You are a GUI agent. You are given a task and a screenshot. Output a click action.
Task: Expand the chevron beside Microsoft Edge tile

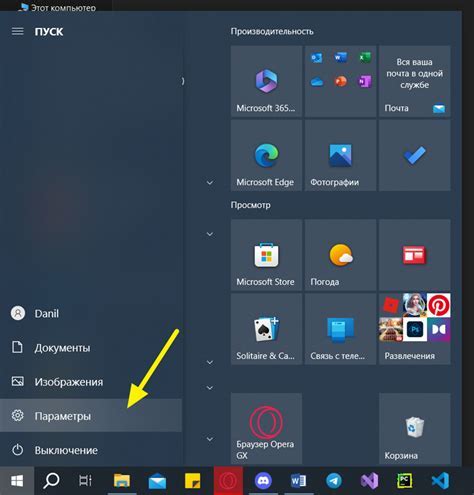tap(210, 183)
